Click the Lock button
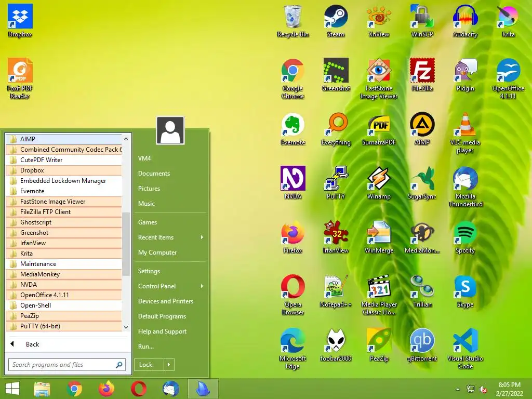 coord(149,365)
